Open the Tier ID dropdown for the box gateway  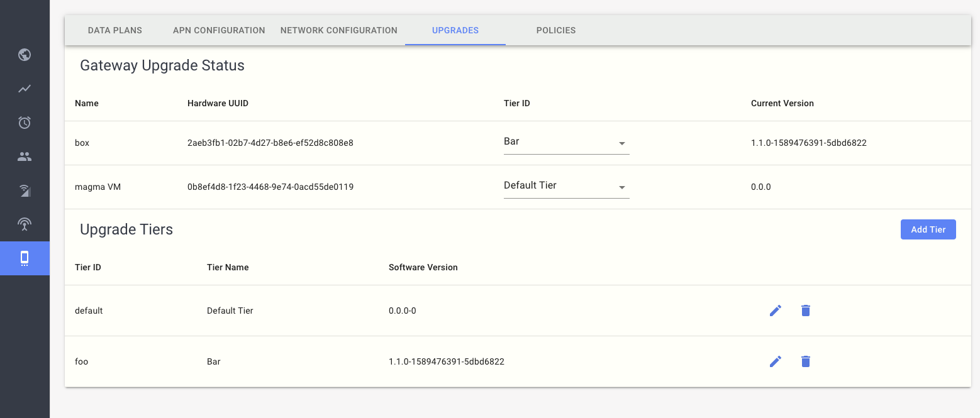[x=566, y=141]
